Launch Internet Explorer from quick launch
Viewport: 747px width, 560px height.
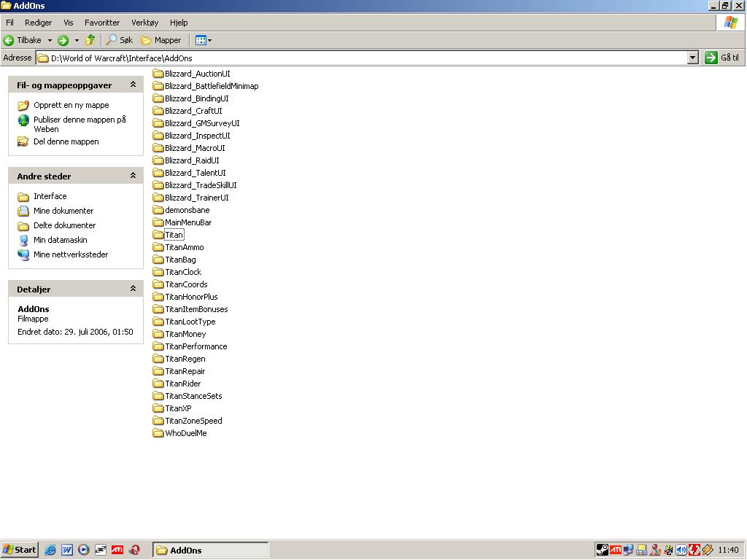point(50,550)
